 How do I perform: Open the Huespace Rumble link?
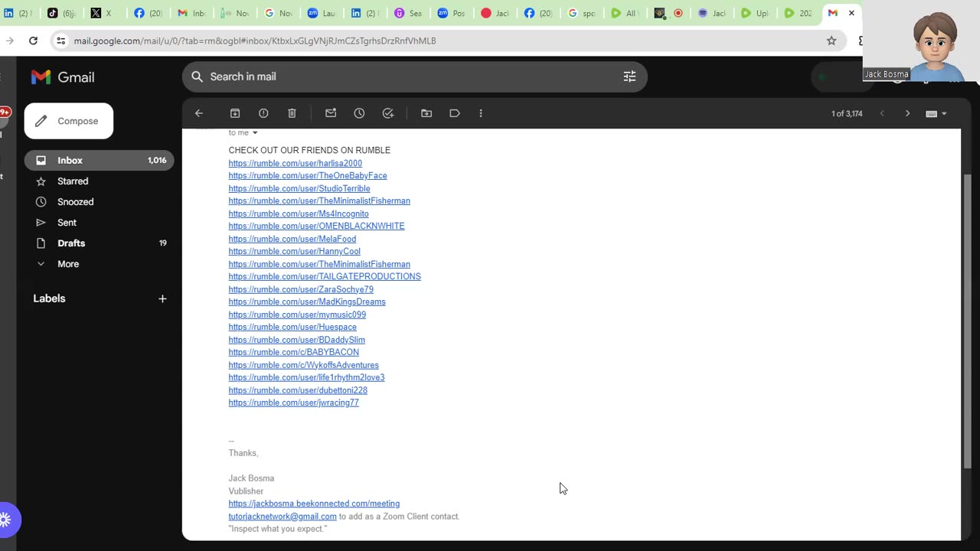[292, 328]
